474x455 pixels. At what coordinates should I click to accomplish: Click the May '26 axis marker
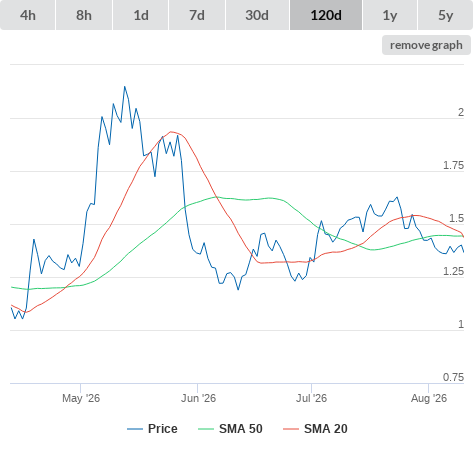[x=81, y=398]
